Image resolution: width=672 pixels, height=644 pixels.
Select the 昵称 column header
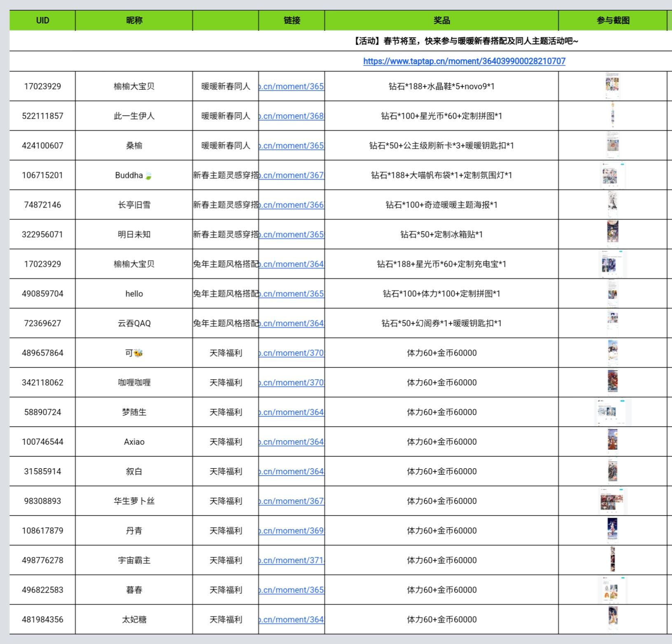pos(134,21)
